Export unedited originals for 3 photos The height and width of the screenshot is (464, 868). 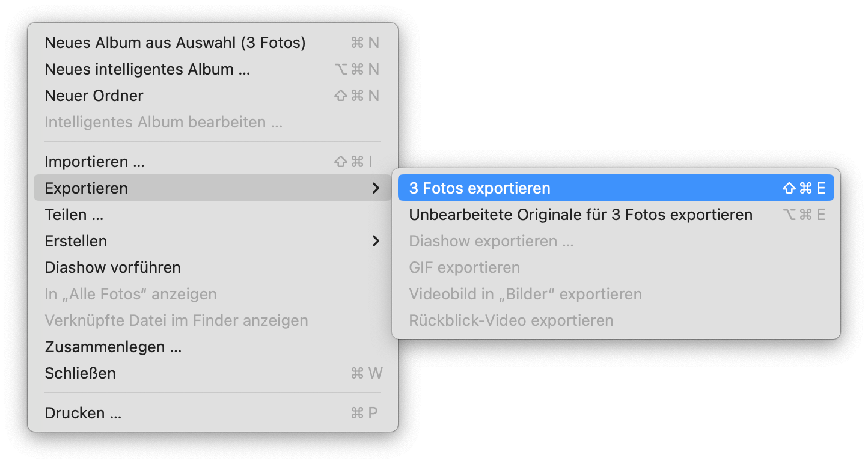(580, 214)
